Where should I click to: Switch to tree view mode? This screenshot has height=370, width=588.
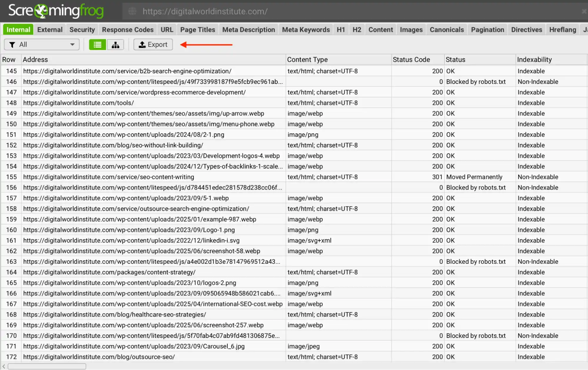(115, 44)
